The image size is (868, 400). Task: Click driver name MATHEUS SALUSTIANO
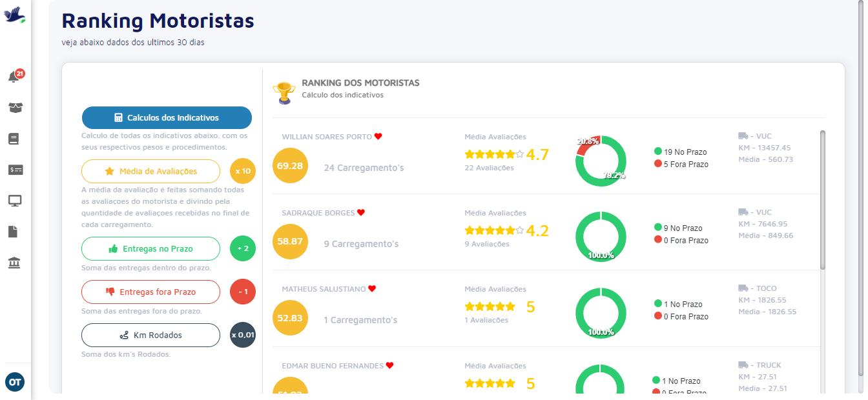pos(324,289)
